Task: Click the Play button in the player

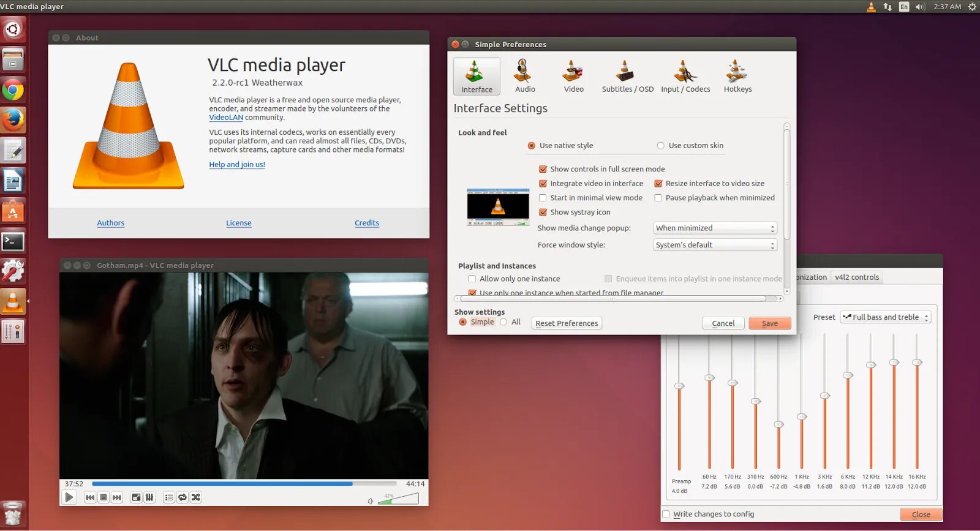Action: pyautogui.click(x=69, y=497)
